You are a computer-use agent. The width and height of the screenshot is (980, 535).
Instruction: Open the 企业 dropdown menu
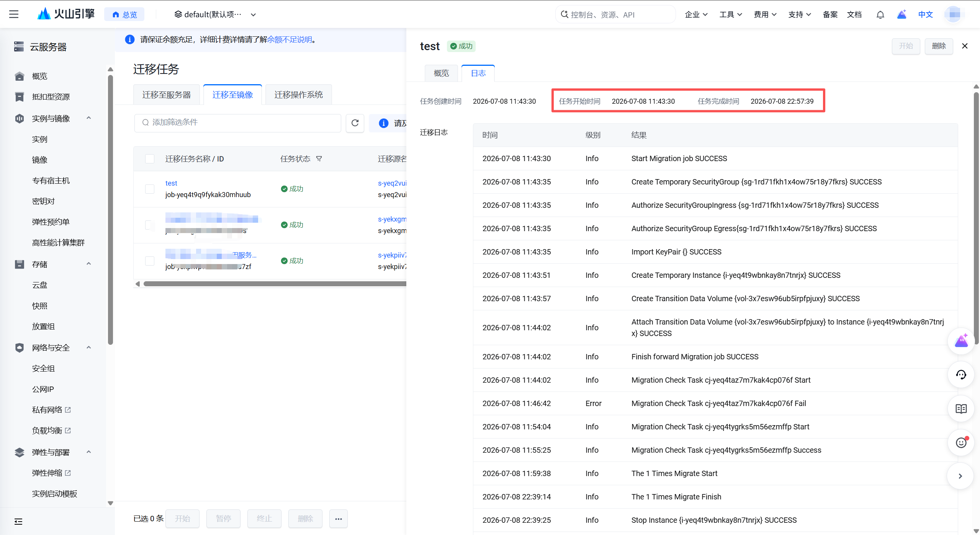point(696,15)
